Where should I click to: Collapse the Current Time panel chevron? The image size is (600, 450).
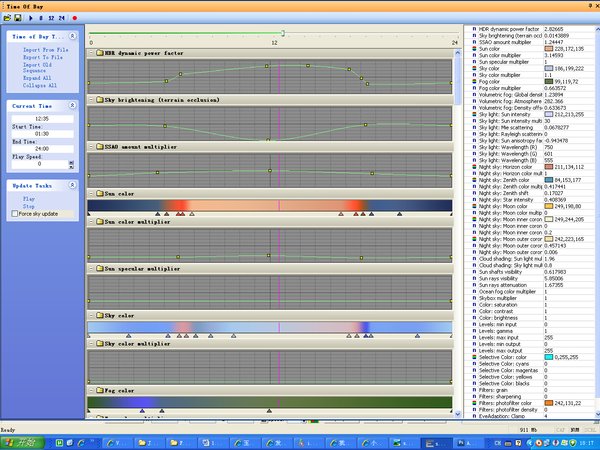pyautogui.click(x=72, y=105)
